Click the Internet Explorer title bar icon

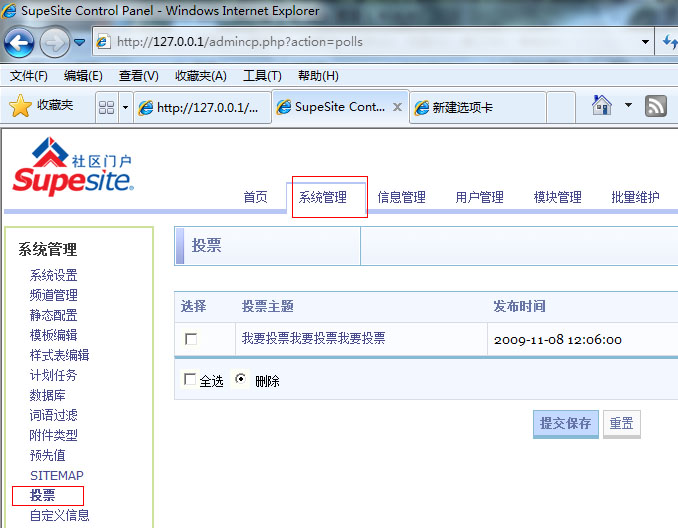click(9, 10)
